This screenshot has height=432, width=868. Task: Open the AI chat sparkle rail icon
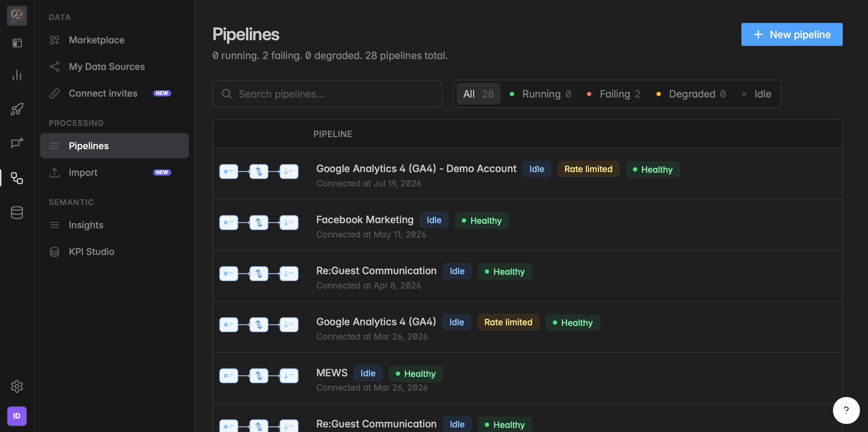17,143
